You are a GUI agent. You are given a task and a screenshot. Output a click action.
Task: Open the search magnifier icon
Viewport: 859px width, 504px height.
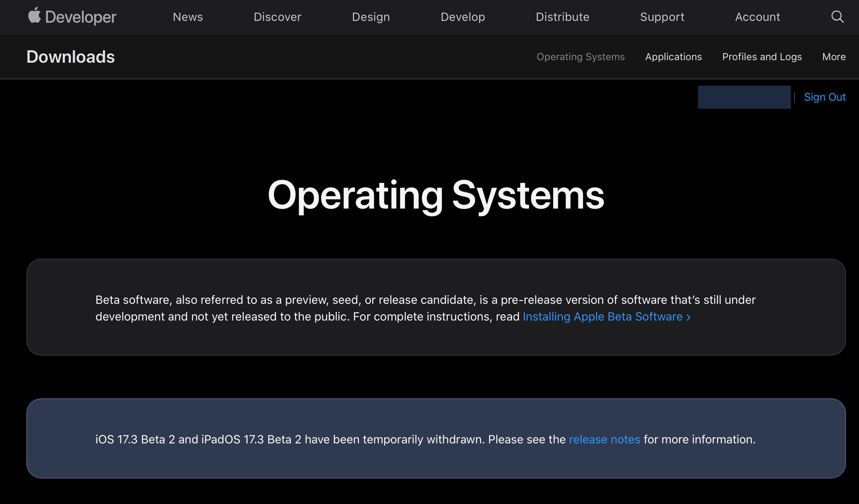tap(837, 17)
